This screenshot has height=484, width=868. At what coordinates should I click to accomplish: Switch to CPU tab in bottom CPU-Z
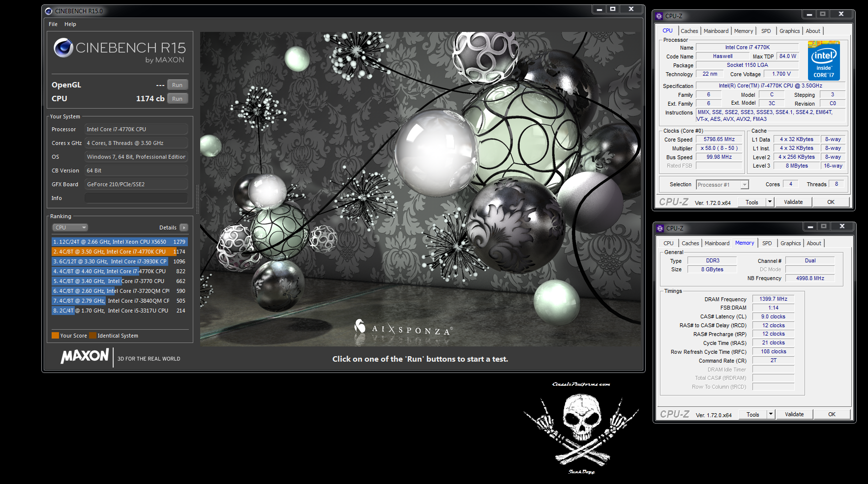[x=668, y=243]
